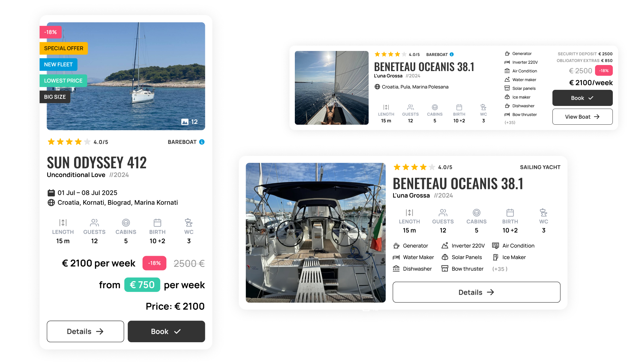Click the SPECIAL OFFER badge
This screenshot has width=644, height=362.
tap(64, 48)
